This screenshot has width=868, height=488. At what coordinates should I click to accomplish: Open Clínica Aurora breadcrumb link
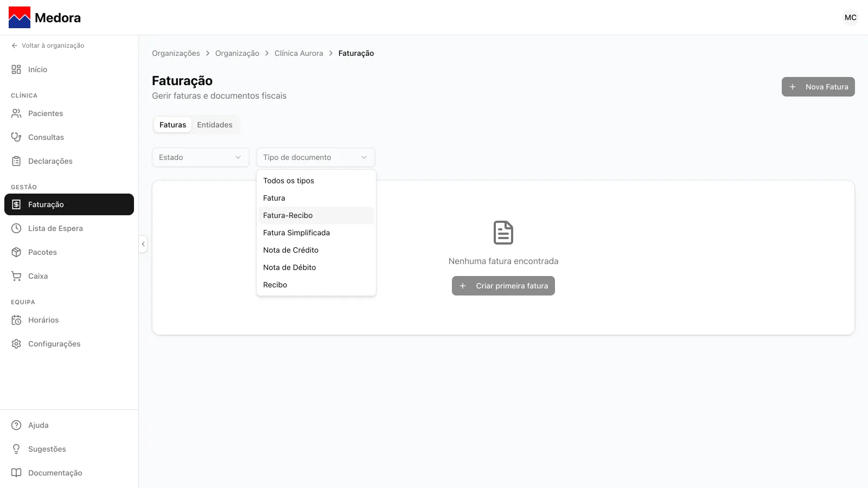[299, 53]
